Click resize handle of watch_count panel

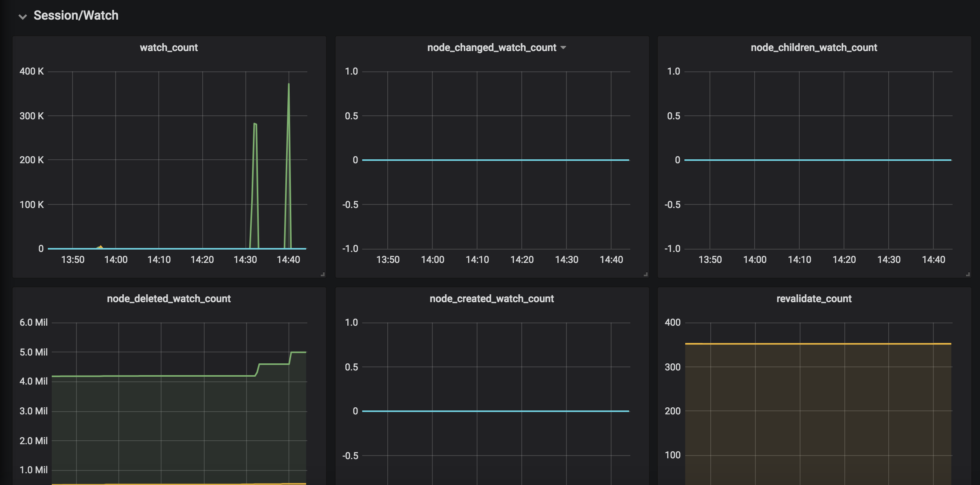[323, 274]
